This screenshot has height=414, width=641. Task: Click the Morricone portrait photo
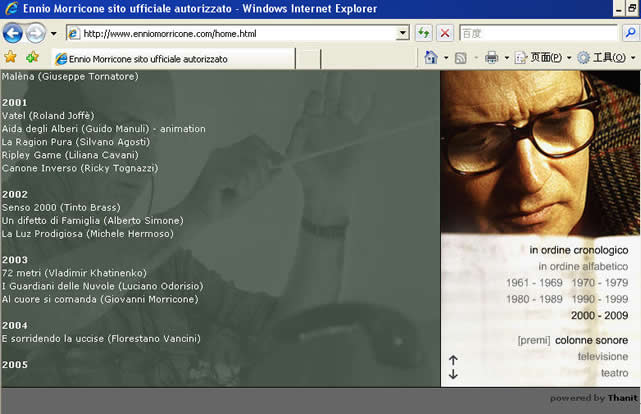coord(540,152)
